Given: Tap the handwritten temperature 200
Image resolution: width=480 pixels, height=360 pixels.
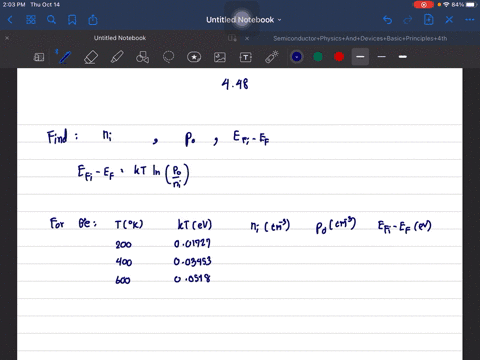Looking at the screenshot, I should click(x=123, y=245).
